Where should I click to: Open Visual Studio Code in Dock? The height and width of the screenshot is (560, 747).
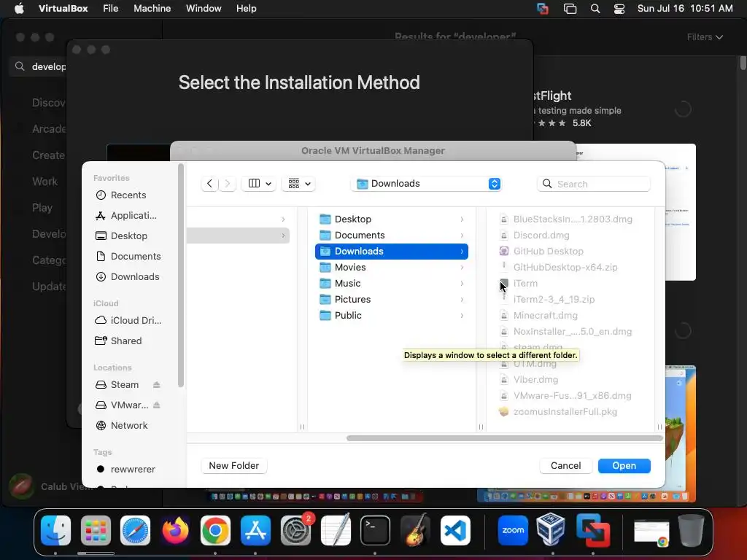pyautogui.click(x=455, y=530)
